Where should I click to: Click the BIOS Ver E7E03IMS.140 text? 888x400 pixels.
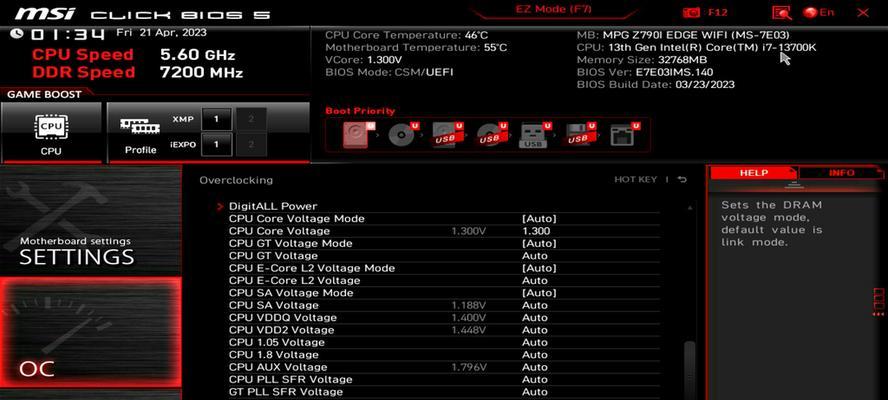[x=644, y=73]
